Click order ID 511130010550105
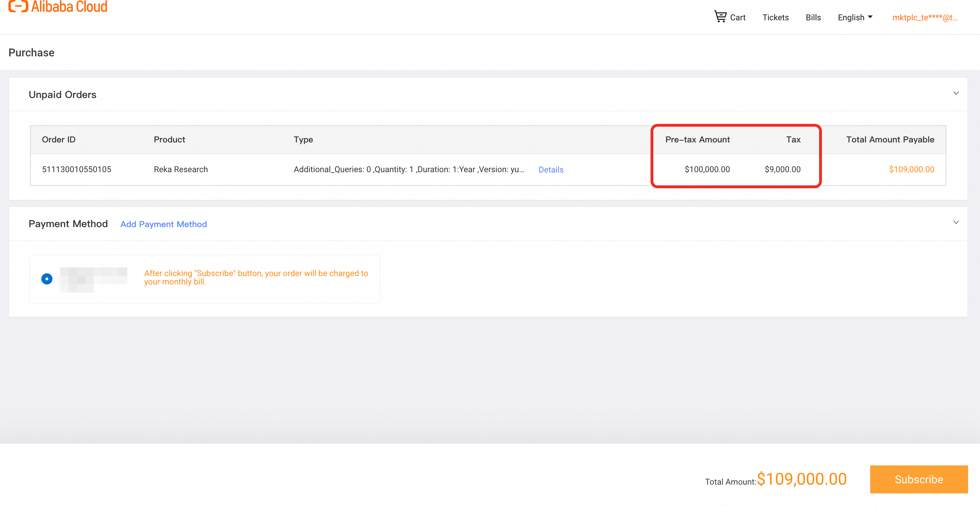 [77, 169]
